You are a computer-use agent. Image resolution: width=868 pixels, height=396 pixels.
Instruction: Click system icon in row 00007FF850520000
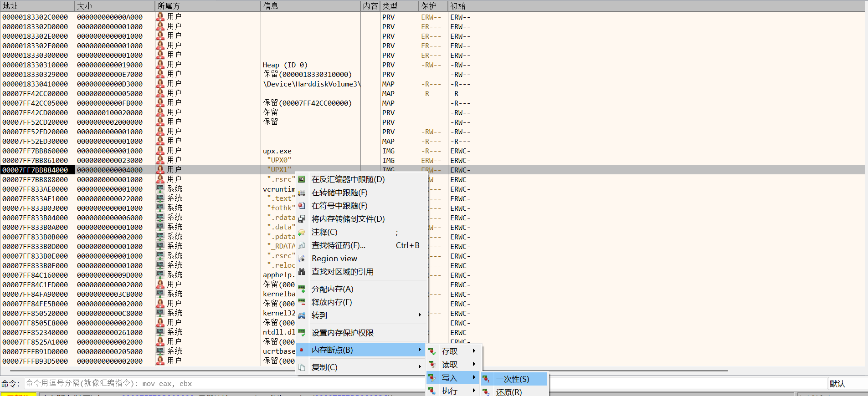click(x=160, y=313)
